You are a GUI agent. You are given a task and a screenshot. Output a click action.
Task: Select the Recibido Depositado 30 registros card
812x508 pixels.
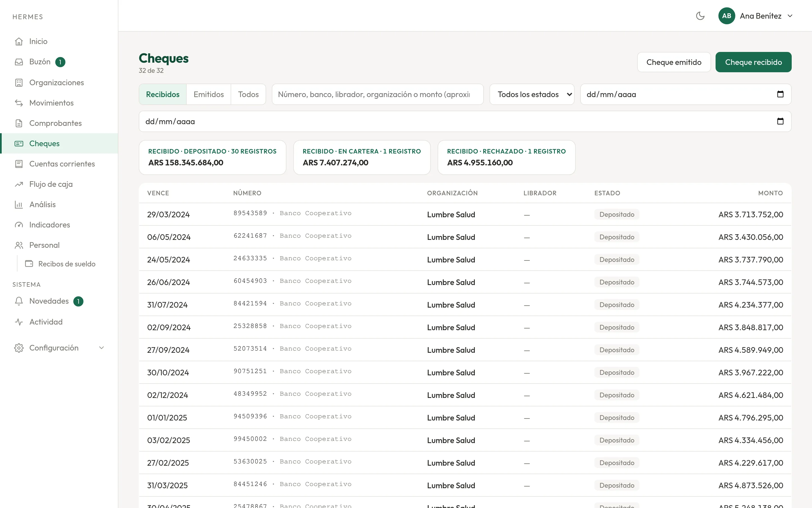click(x=212, y=157)
